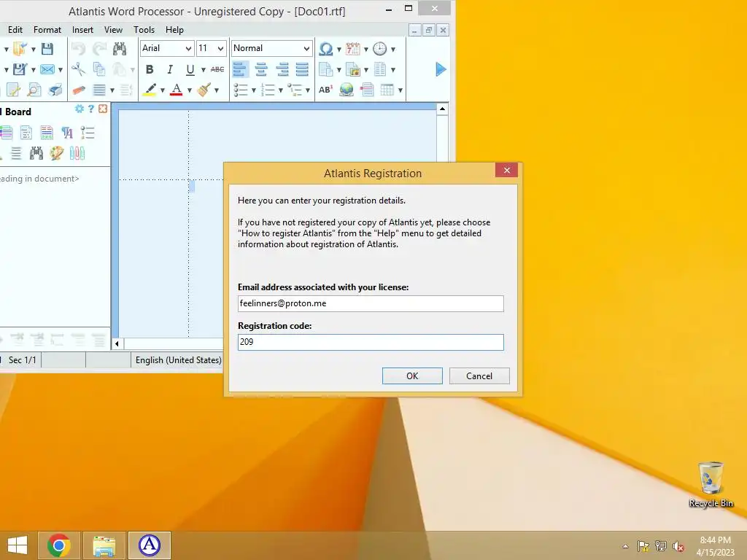The image size is (747, 560).
Task: Toggle Italic formatting
Action: (169, 69)
